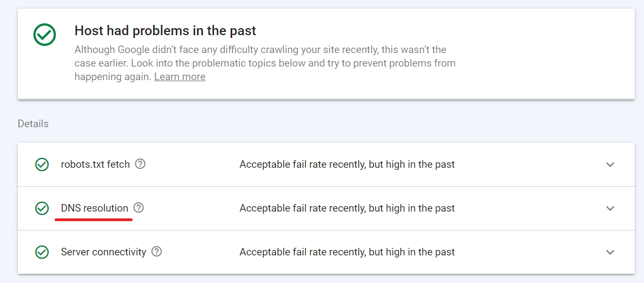Click the Details section label
644x283 pixels.
33,123
